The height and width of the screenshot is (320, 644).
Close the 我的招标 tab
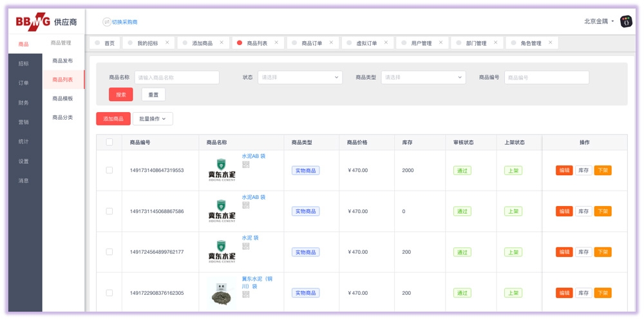[x=167, y=42]
